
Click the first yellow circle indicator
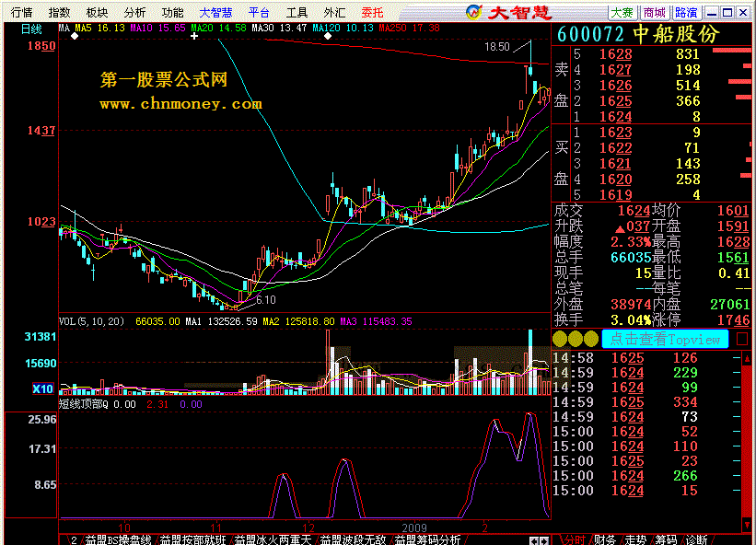coord(560,339)
